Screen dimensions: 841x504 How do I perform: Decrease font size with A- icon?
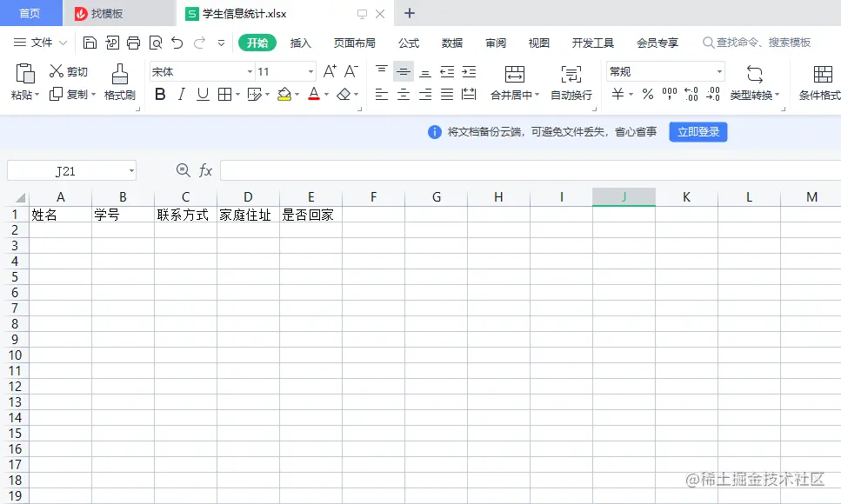(x=351, y=71)
